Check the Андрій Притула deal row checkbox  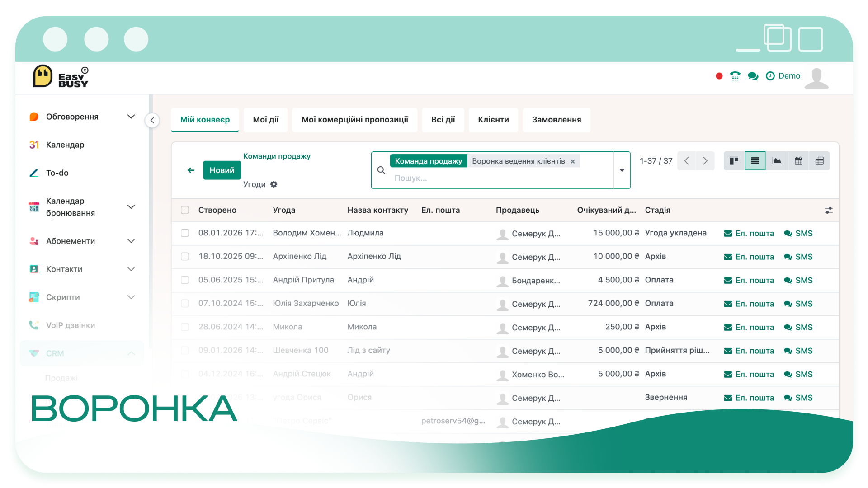click(185, 280)
